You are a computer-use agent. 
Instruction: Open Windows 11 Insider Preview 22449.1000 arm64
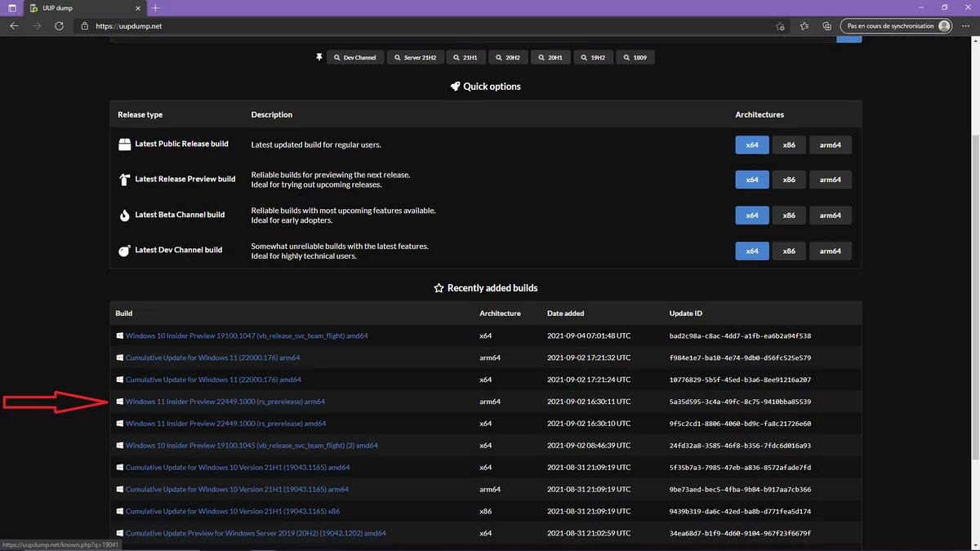225,402
